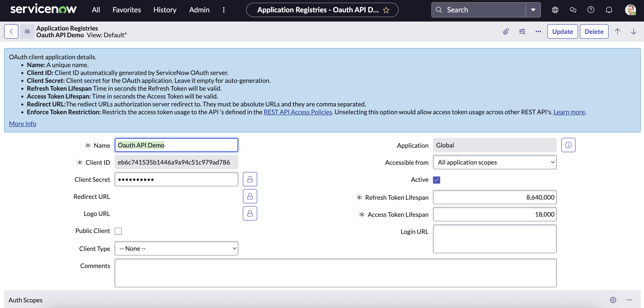Add page to favorites with star
The height and width of the screenshot is (308, 644).
(386, 10)
